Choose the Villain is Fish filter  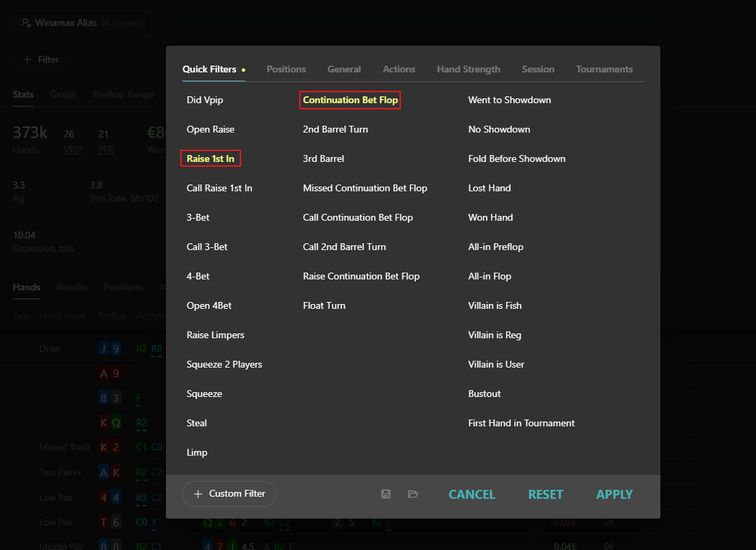tap(494, 306)
